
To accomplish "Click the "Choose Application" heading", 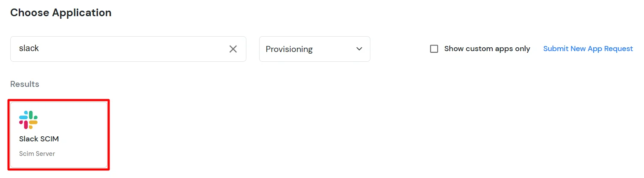I will 61,13.
